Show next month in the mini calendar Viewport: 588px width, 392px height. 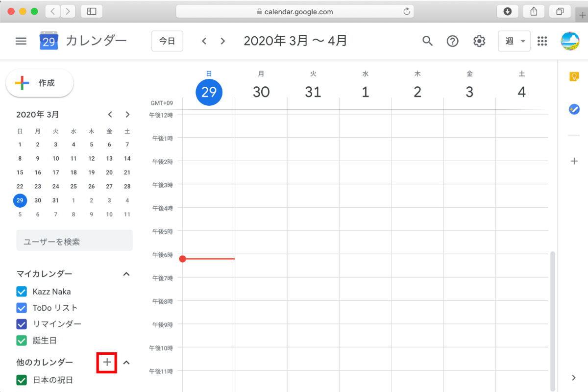[x=127, y=114]
